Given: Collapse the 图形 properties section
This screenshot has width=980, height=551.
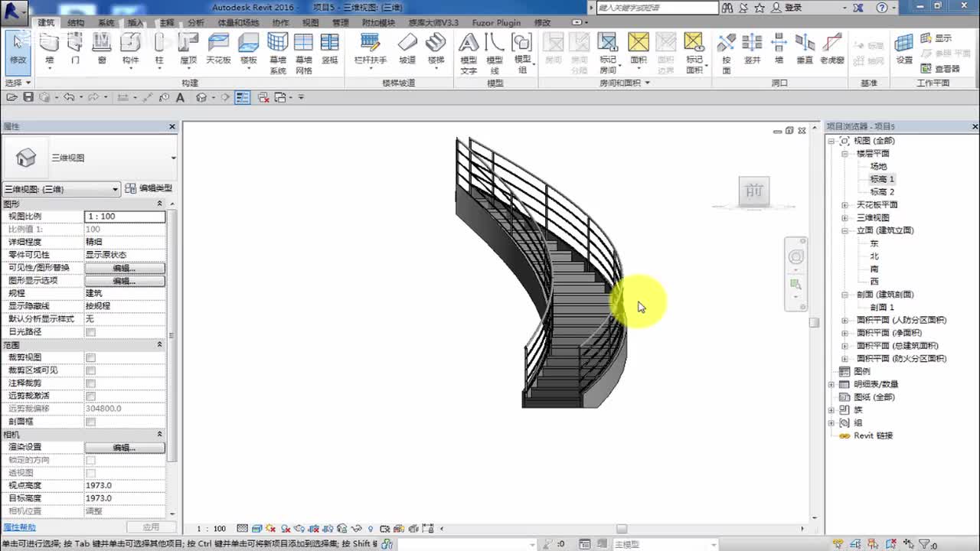Looking at the screenshot, I should tap(159, 204).
